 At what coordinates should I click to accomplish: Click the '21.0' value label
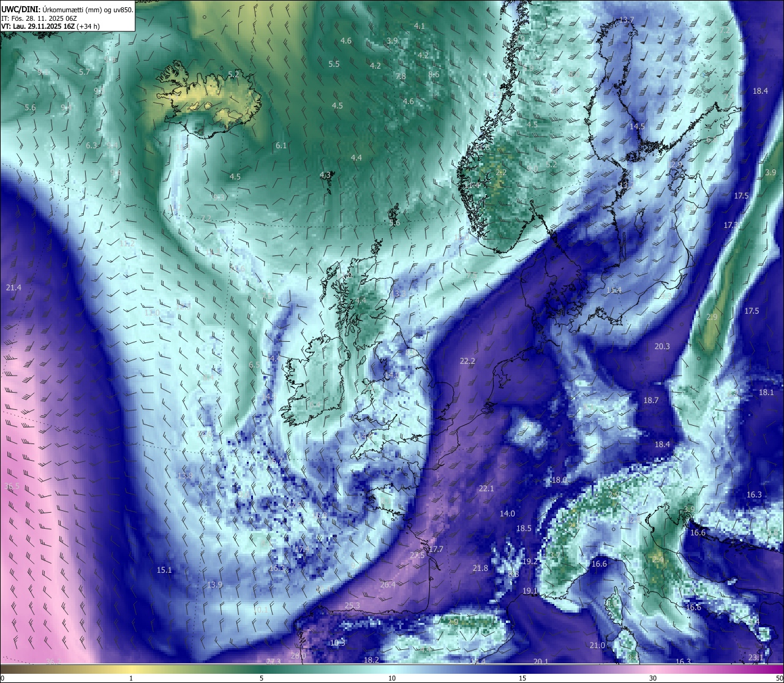pyautogui.click(x=597, y=646)
